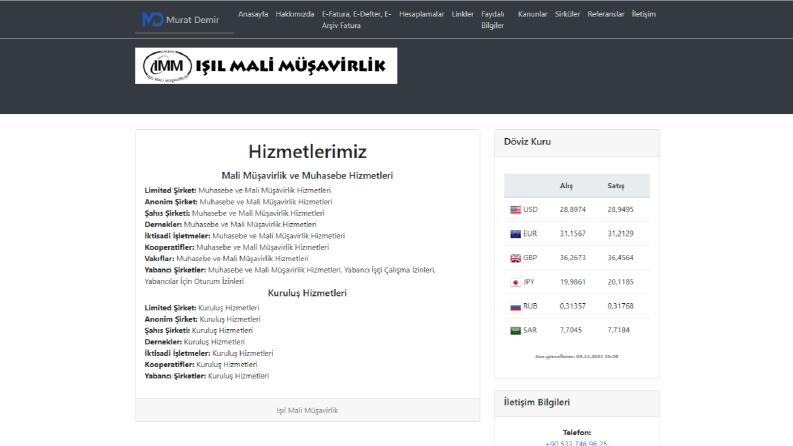Click JPY buying rate 19,9861
The image size is (793, 446).
click(572, 282)
